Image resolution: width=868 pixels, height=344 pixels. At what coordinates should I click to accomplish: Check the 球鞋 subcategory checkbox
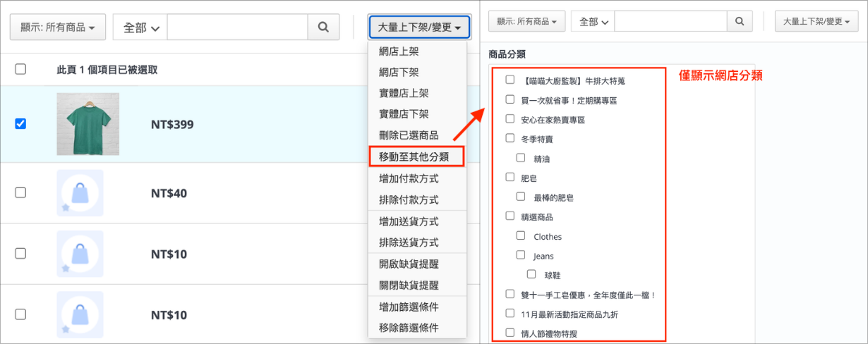531,274
